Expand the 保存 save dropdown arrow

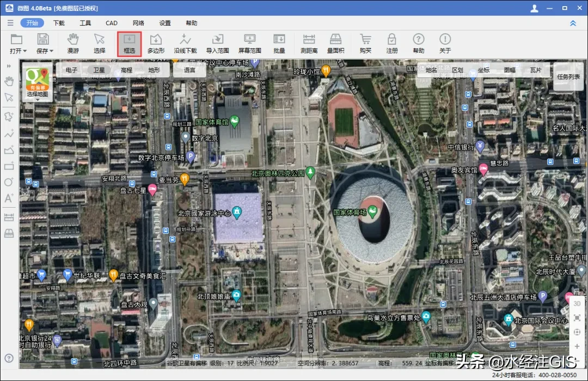[51, 51]
